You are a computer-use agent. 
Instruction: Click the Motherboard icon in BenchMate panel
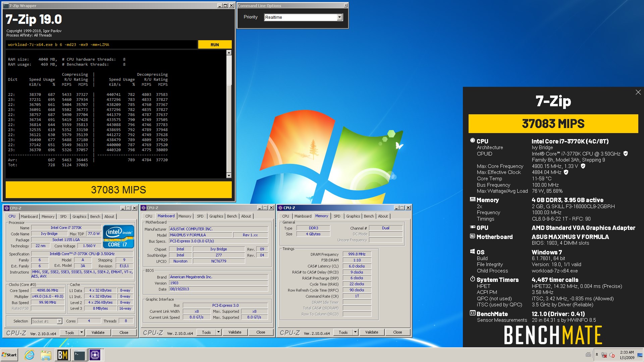(472, 236)
